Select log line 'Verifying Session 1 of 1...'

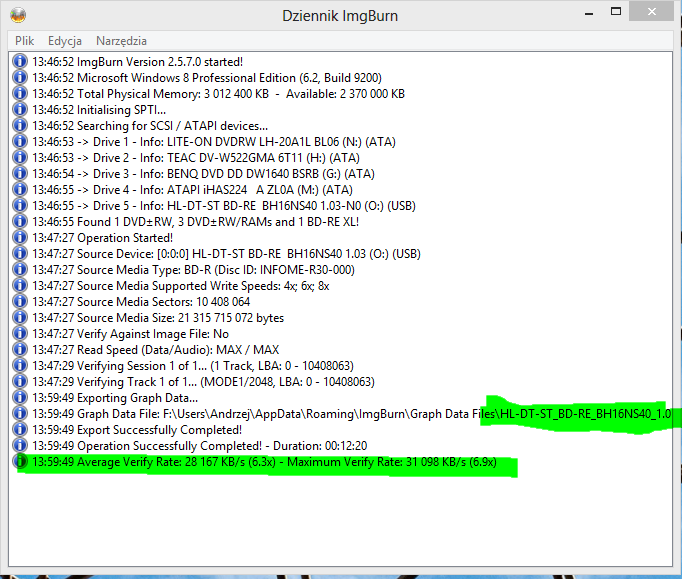pos(193,366)
